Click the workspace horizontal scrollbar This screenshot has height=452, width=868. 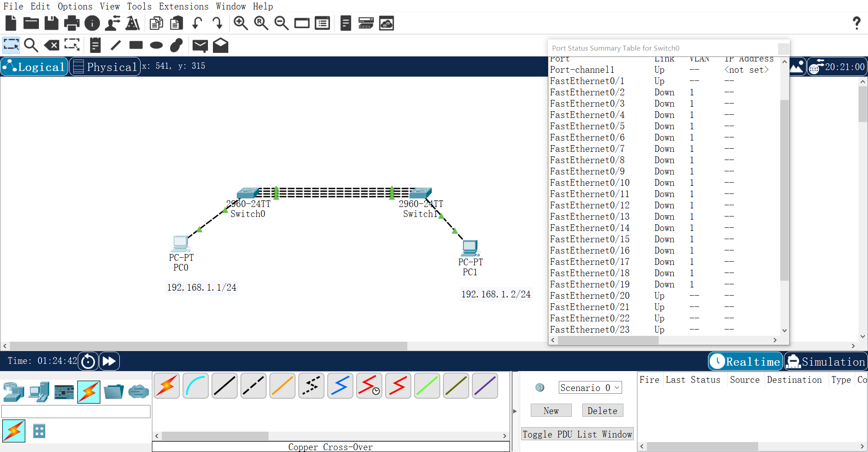(208, 346)
